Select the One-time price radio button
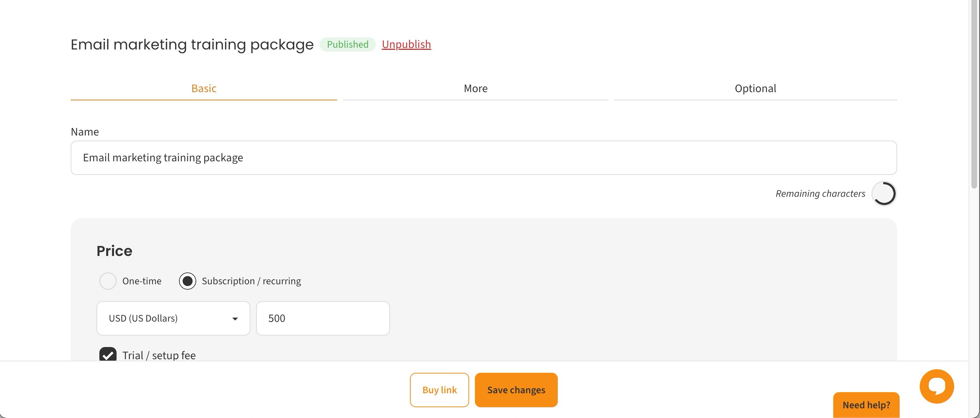This screenshot has width=980, height=418. click(108, 281)
